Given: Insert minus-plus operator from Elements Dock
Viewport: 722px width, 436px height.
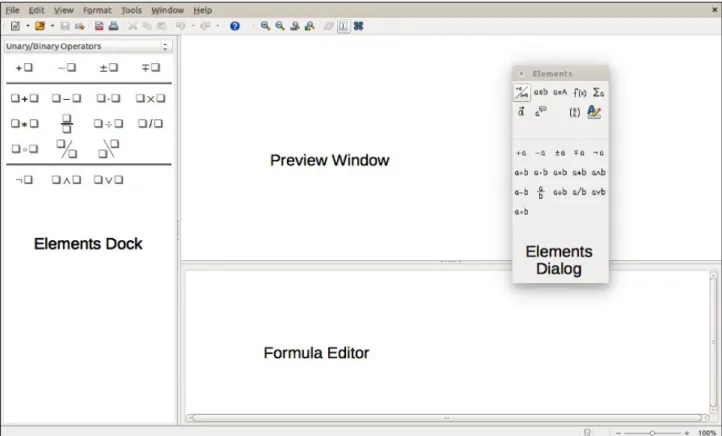Looking at the screenshot, I should tap(151, 68).
